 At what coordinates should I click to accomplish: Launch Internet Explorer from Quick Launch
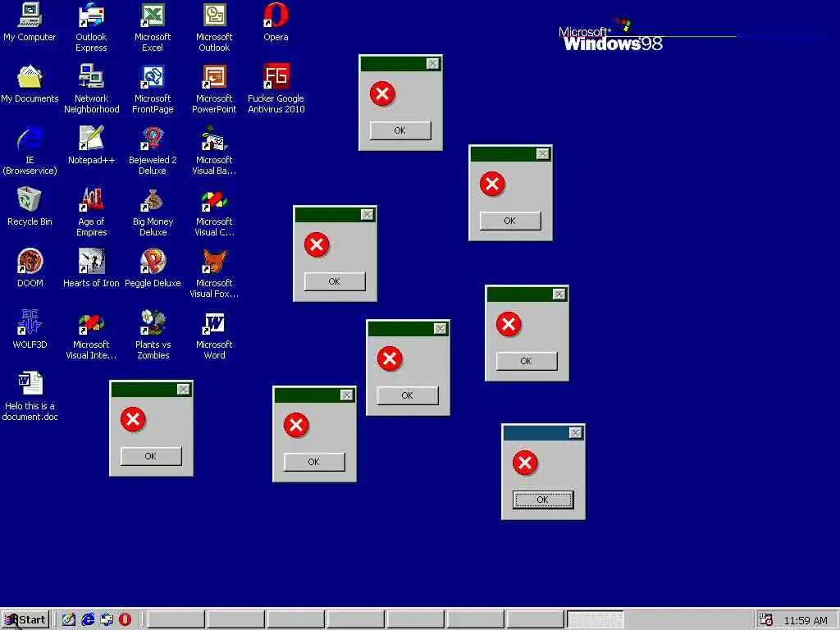click(88, 620)
